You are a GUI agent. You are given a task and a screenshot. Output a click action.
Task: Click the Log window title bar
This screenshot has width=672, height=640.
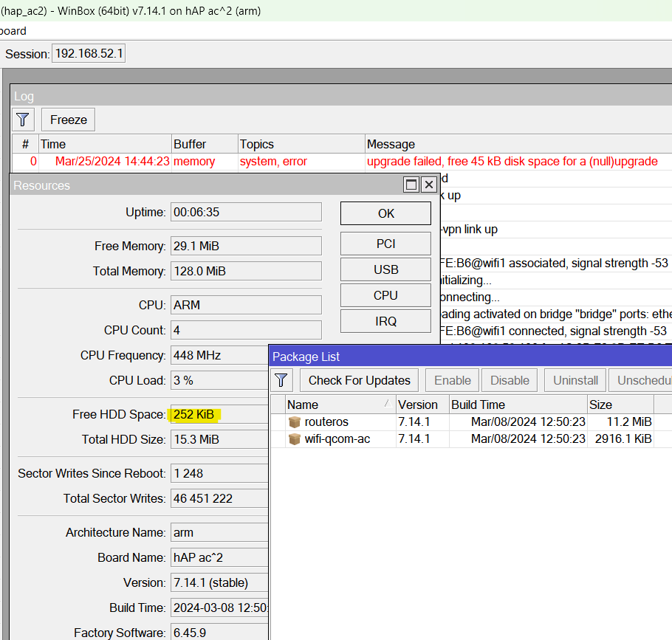point(341,95)
